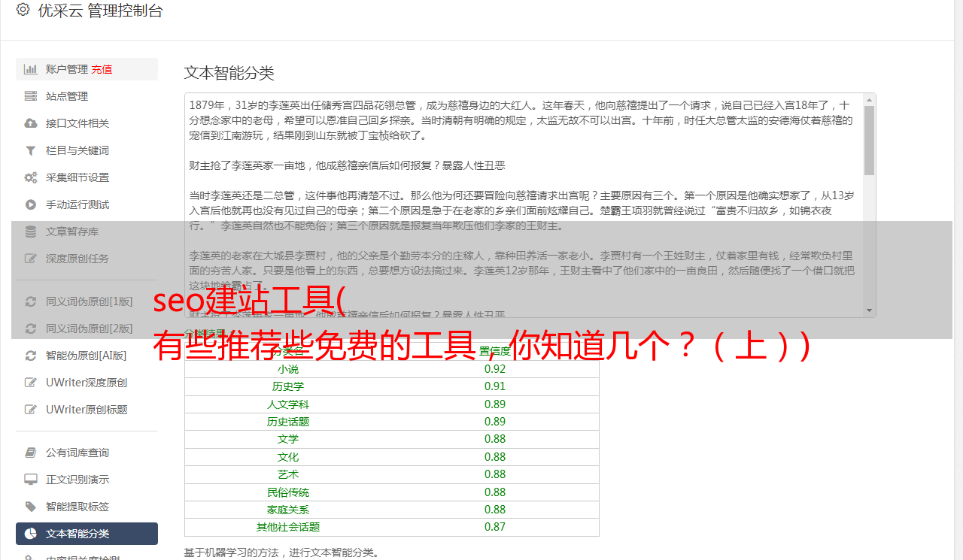
Task: Click the 文本智能分类 page heading
Action: 229,73
